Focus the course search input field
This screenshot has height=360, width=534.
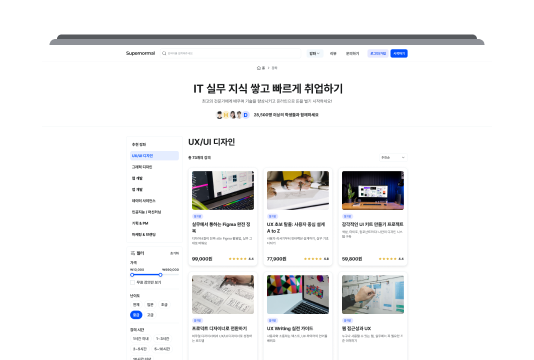tap(231, 53)
